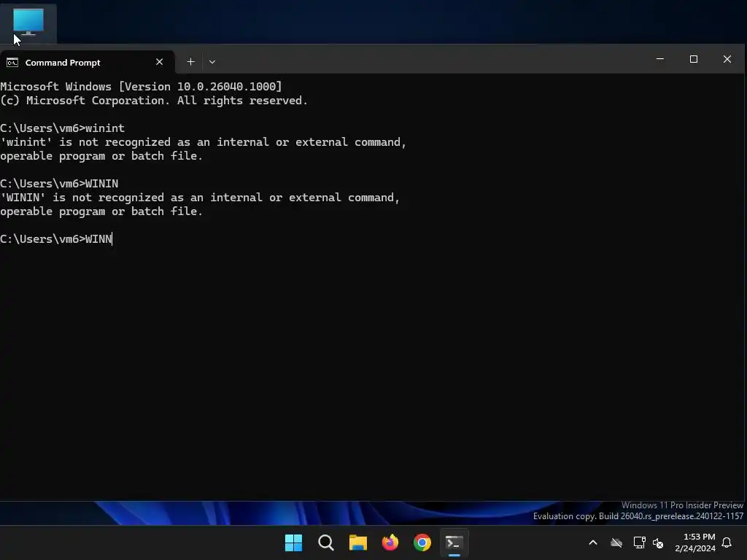Click the Microsoft Corporation copyright line
This screenshot has width=747, height=560.
154,101
